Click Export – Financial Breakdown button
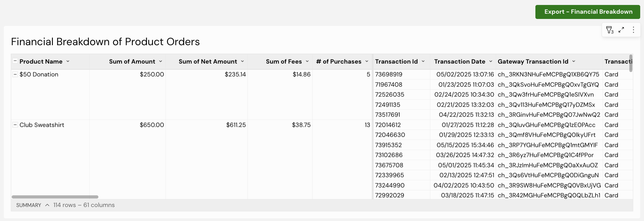The width and height of the screenshot is (644, 221). click(x=588, y=12)
